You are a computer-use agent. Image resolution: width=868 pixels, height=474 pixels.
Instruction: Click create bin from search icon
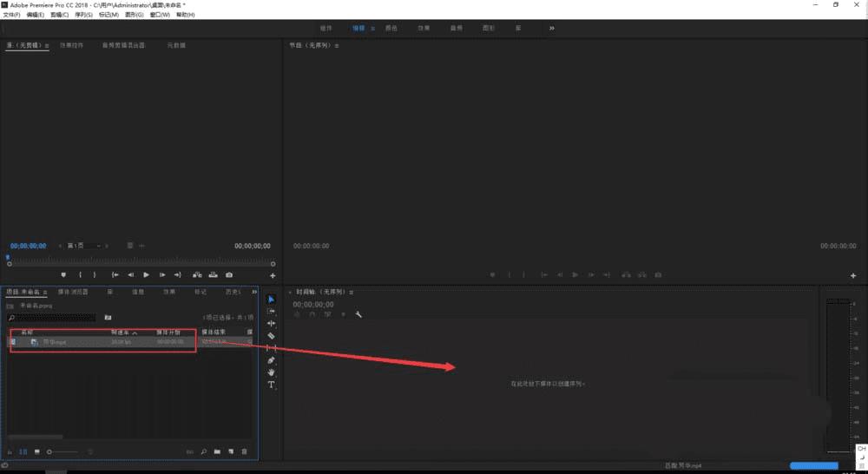coord(108,317)
